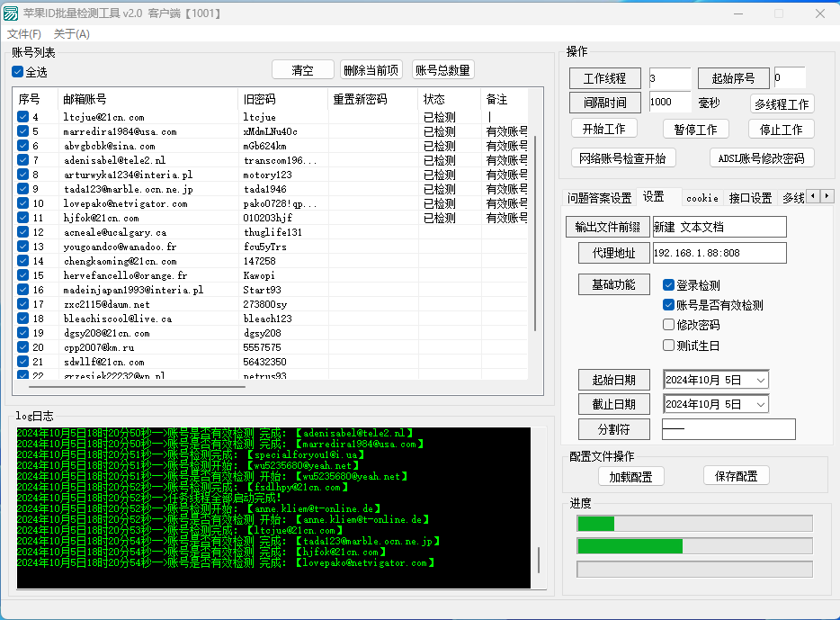Switch to the cookie tab
Screen dimensions: 840x620
pos(701,198)
